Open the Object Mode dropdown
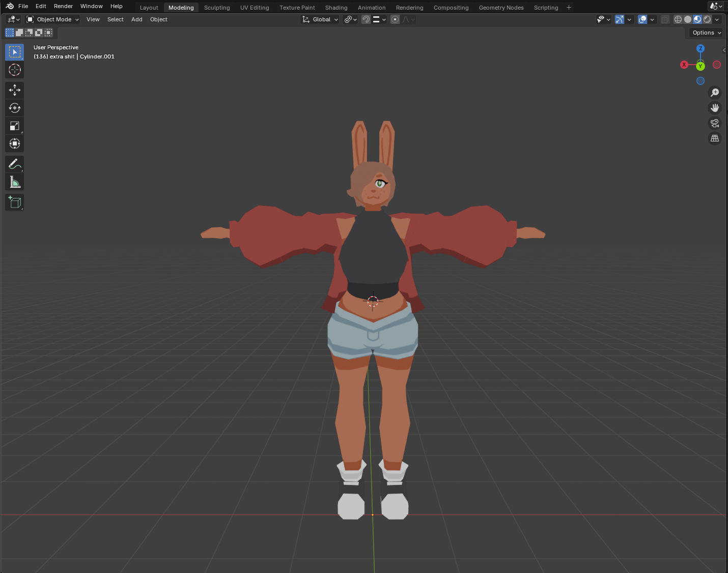The height and width of the screenshot is (573, 728). click(x=53, y=19)
